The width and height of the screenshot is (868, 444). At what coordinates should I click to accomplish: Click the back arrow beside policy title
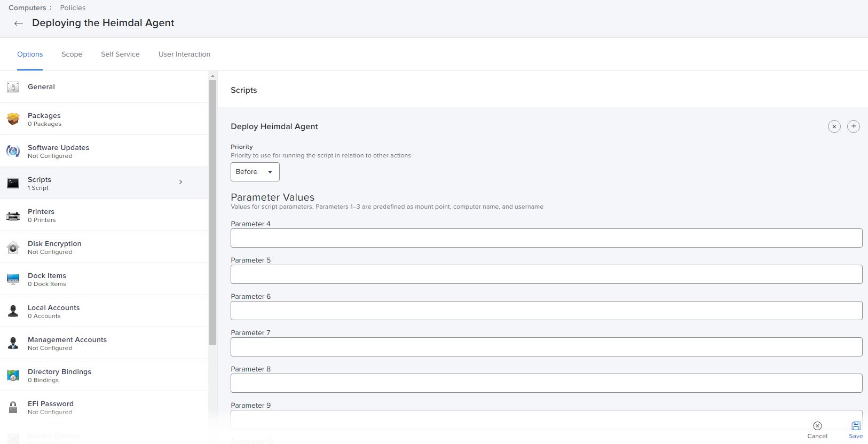point(19,23)
